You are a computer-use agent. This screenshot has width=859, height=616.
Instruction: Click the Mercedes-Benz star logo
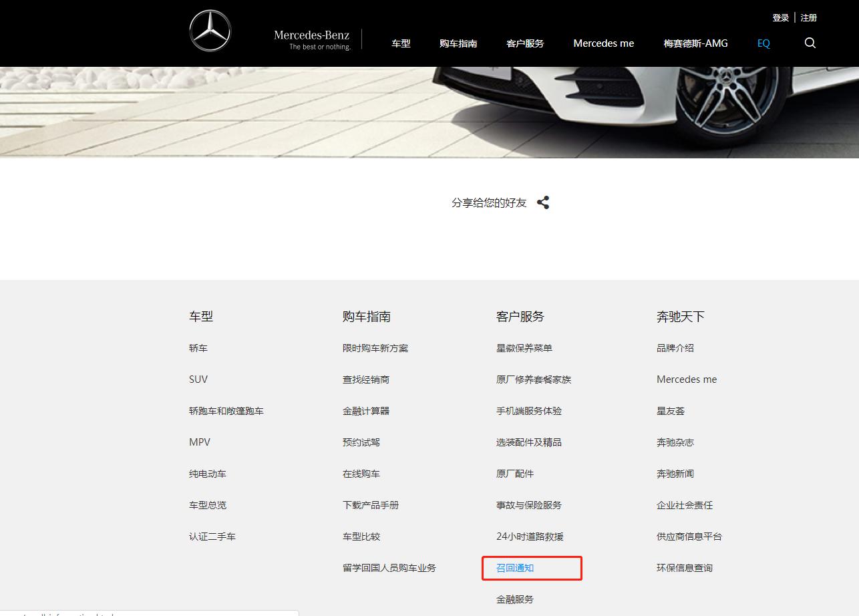(x=210, y=31)
